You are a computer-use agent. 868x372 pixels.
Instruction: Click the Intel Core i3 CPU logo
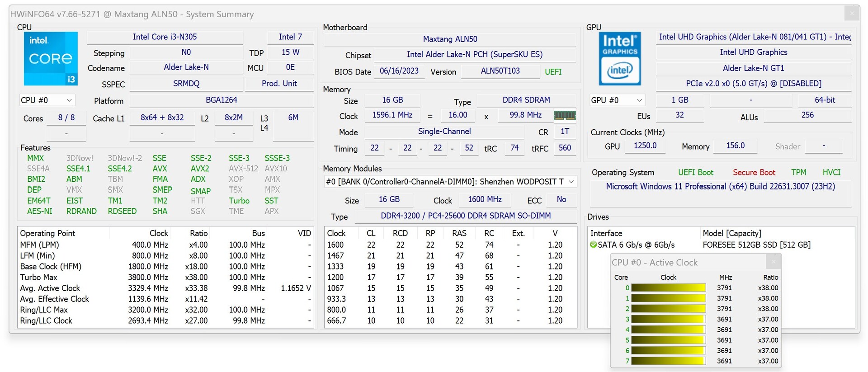click(51, 58)
